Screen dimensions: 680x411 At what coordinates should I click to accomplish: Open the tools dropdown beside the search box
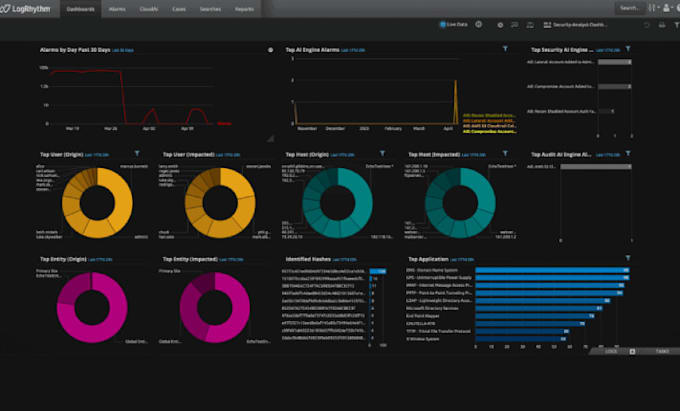654,8
